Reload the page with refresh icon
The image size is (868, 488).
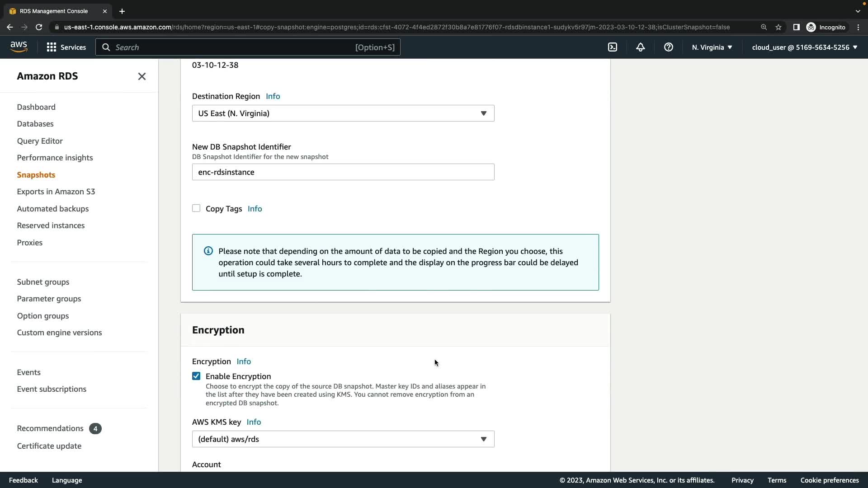click(x=39, y=27)
